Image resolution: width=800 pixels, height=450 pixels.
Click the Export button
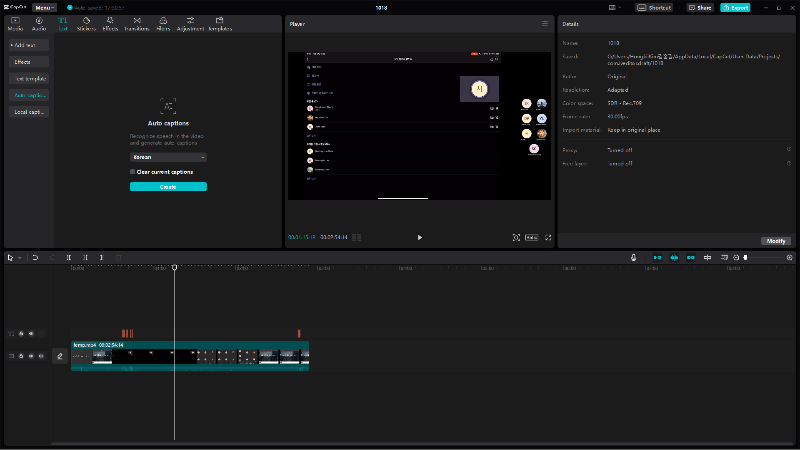coord(735,8)
